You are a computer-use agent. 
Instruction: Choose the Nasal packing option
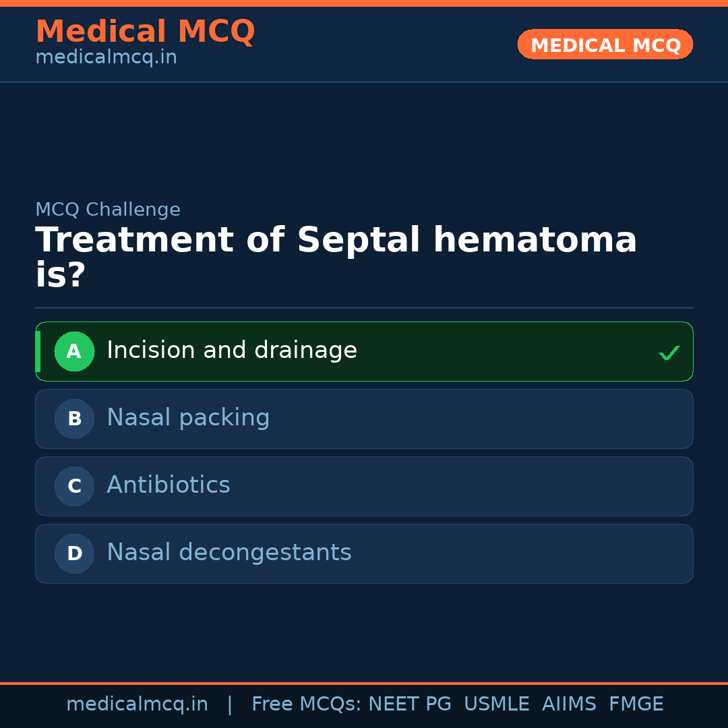coord(188,418)
